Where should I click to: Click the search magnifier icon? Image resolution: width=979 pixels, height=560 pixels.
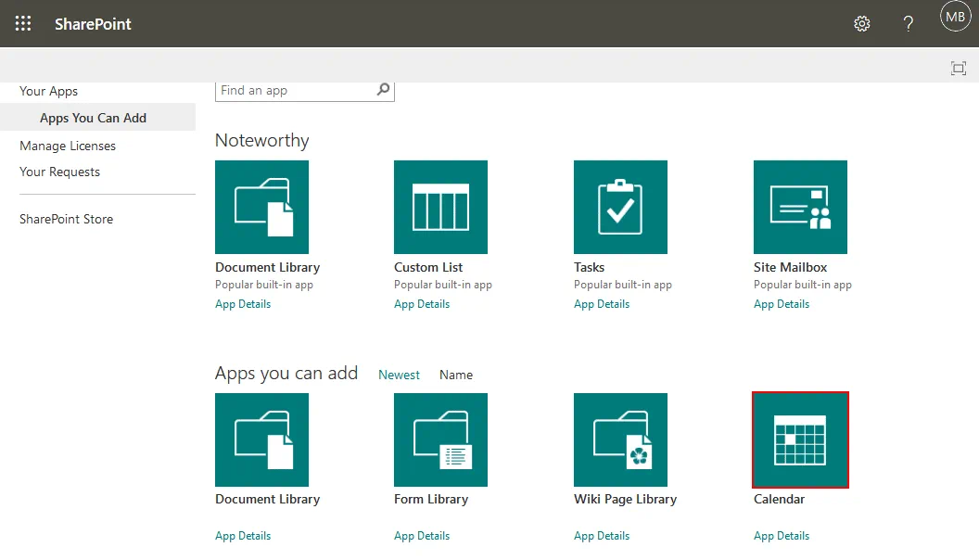click(x=383, y=90)
